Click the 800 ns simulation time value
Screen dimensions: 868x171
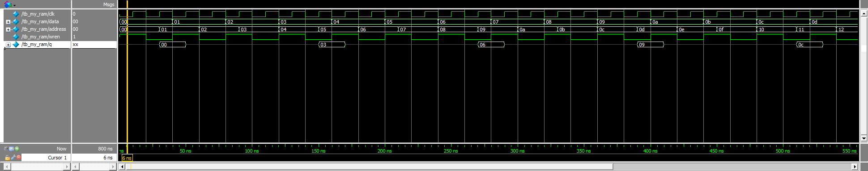[105, 149]
